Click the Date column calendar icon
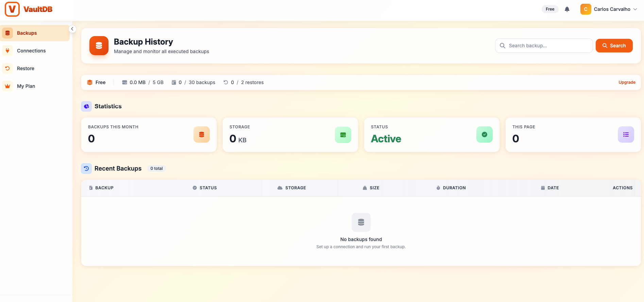Image resolution: width=644 pixels, height=302 pixels. (x=543, y=188)
